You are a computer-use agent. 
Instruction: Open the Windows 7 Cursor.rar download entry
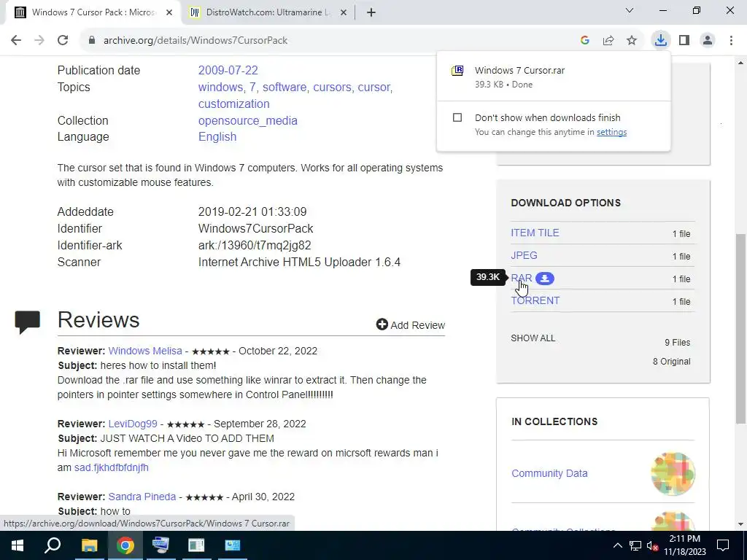coord(553,77)
